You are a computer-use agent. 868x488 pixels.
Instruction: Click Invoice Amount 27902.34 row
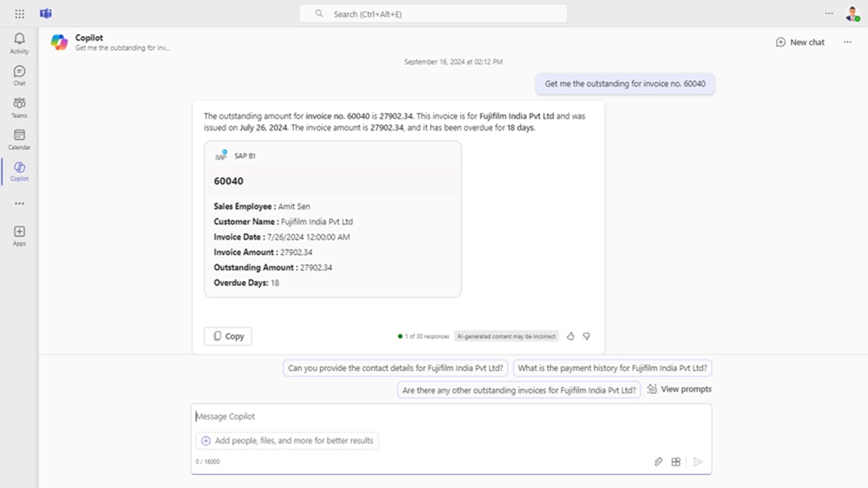coord(263,252)
